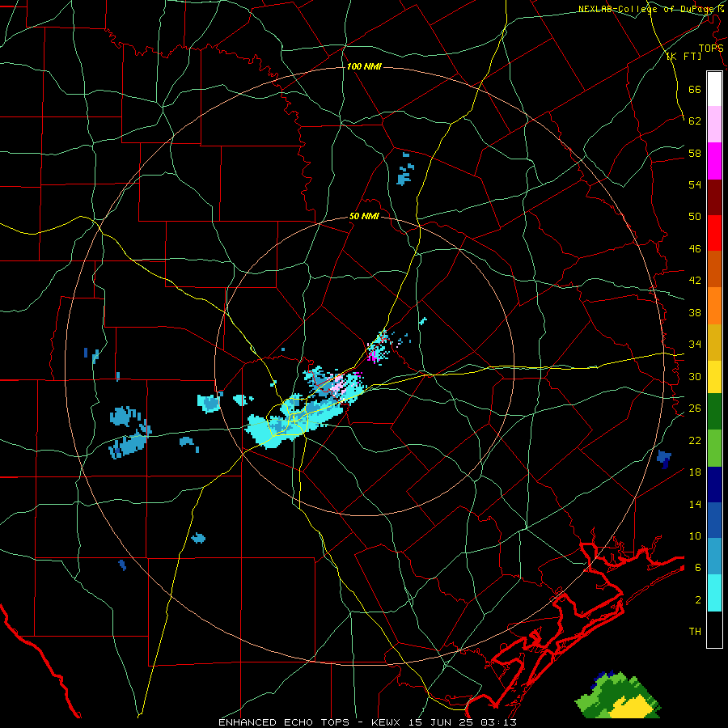Click the legend value "34"
The height and width of the screenshot is (728, 728).
[695, 344]
